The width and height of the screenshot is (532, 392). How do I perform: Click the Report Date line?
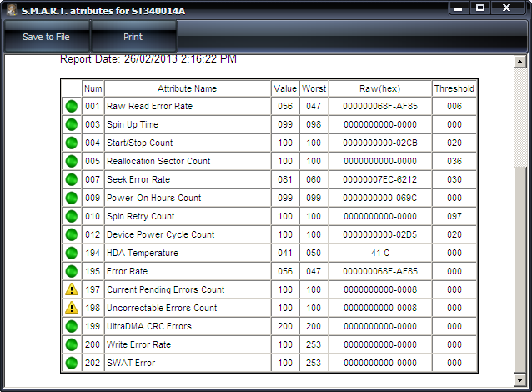pyautogui.click(x=148, y=59)
